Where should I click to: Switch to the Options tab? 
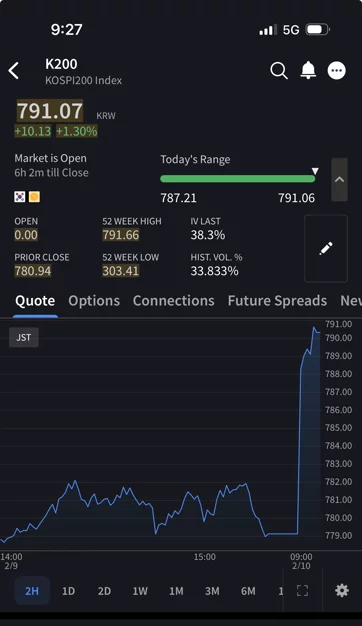pos(94,301)
